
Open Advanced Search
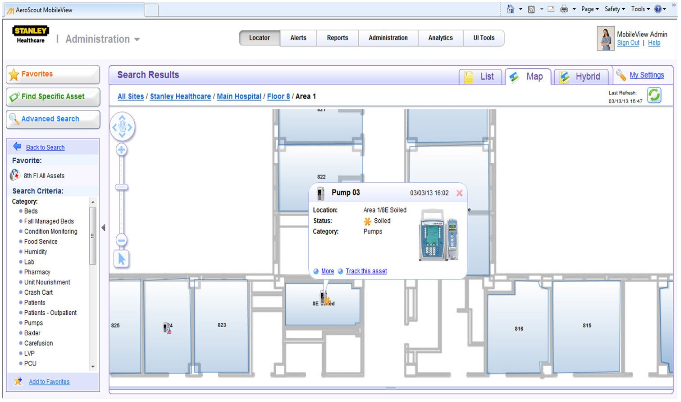coord(53,119)
